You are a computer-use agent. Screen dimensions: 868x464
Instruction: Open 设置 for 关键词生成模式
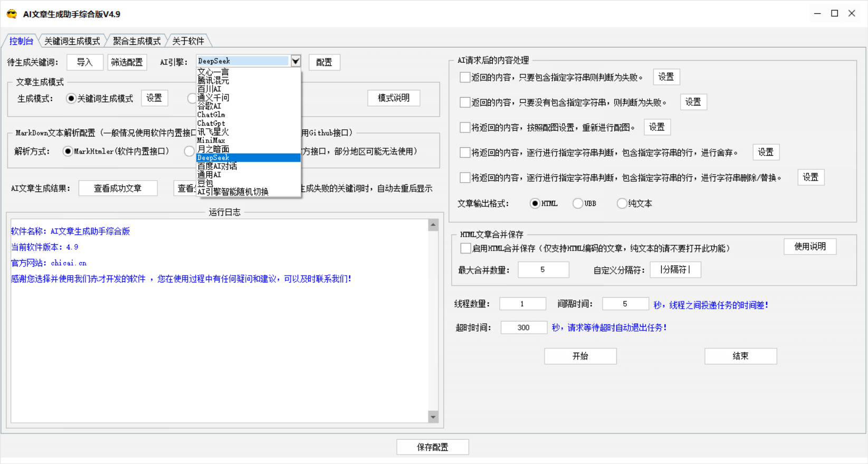point(155,98)
